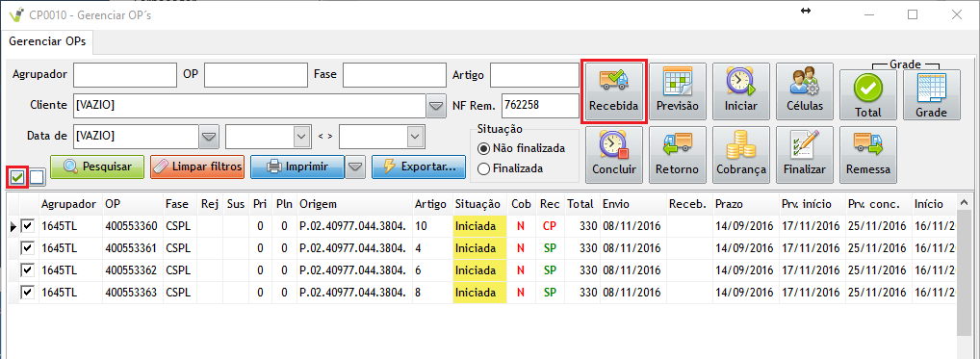The image size is (980, 359).
Task: Click the Finalizar checklist button
Action: (x=805, y=155)
